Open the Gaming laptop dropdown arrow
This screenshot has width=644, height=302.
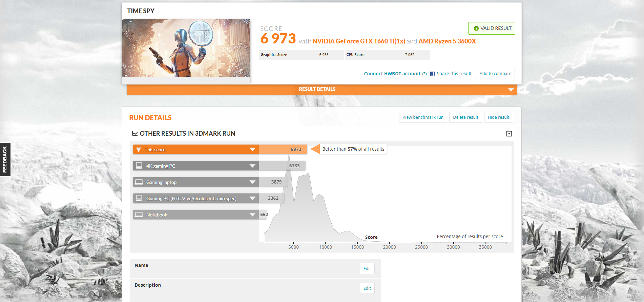tap(252, 182)
